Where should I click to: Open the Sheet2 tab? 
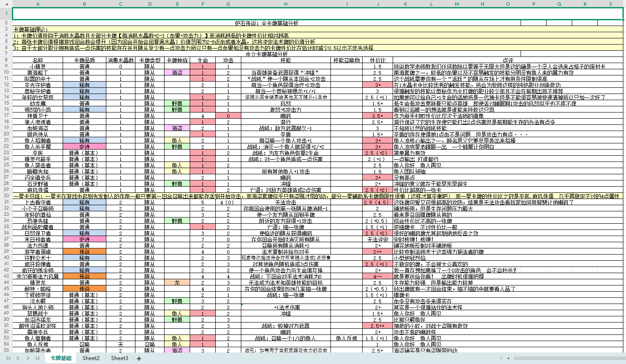click(91, 358)
